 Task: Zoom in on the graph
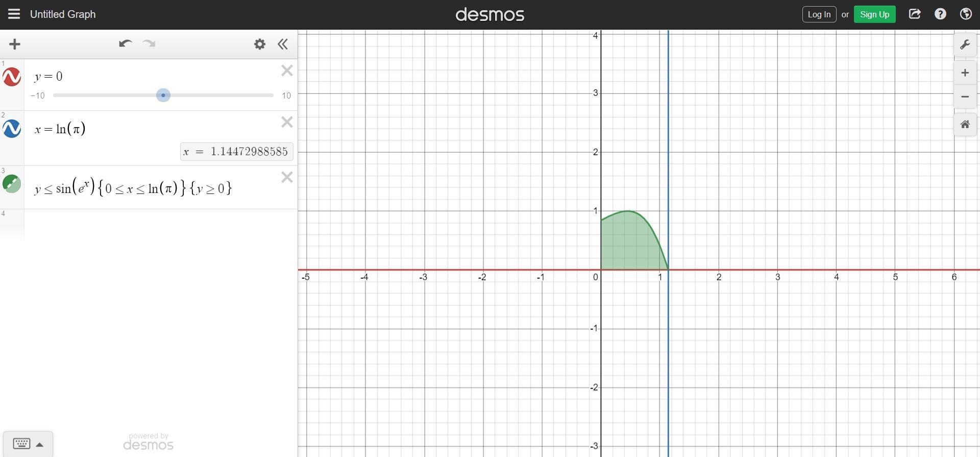[965, 73]
